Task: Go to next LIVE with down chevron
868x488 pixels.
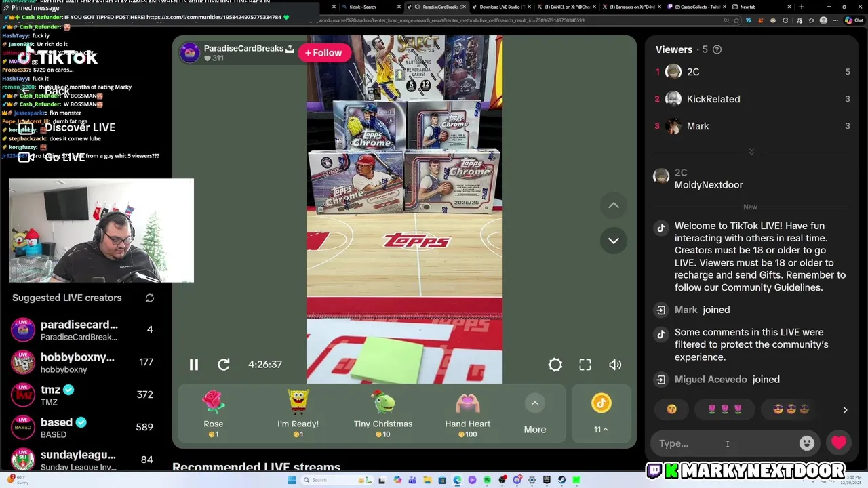Action: pyautogui.click(x=614, y=241)
